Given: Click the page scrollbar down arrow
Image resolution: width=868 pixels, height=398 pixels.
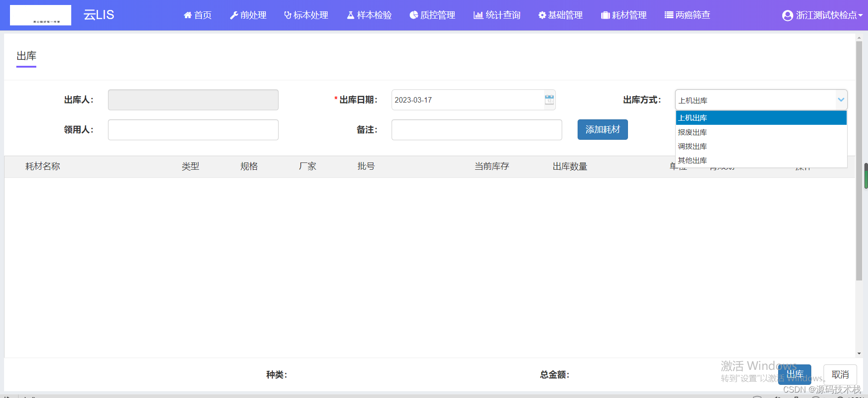Looking at the screenshot, I should click(x=859, y=354).
